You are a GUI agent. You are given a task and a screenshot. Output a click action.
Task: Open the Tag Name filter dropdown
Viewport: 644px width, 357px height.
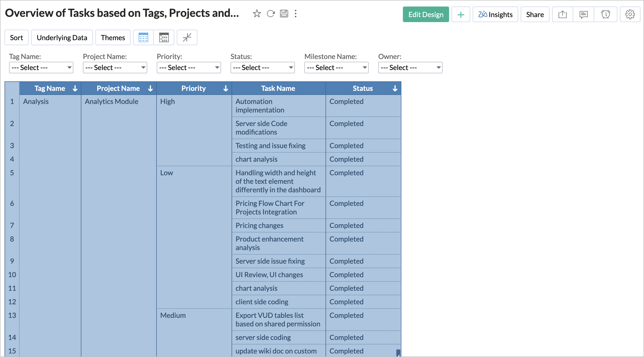41,68
